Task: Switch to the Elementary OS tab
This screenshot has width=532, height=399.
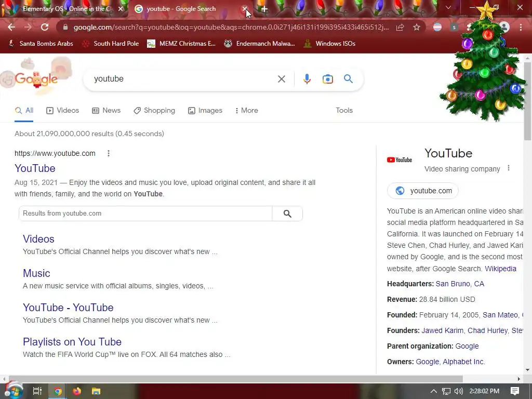Action: click(x=64, y=9)
